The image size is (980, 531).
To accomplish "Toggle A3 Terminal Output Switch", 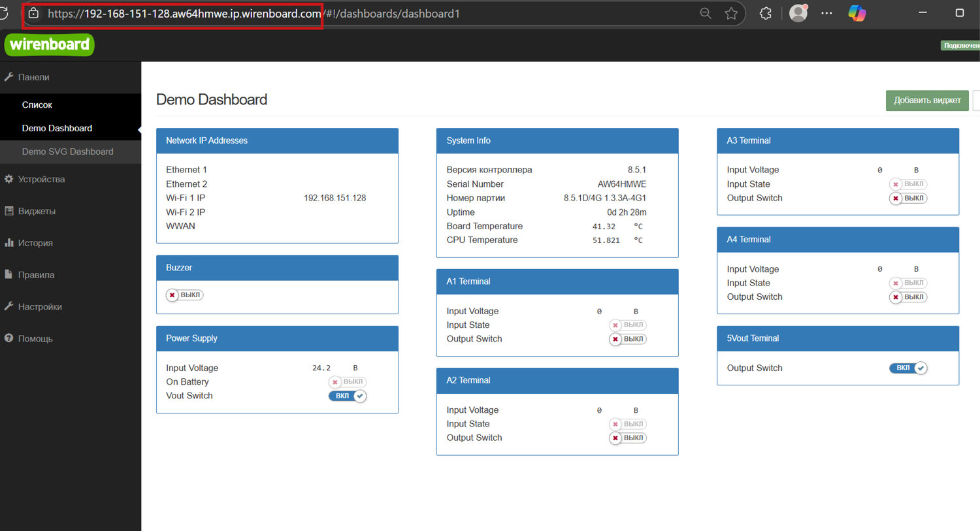I will click(x=908, y=199).
